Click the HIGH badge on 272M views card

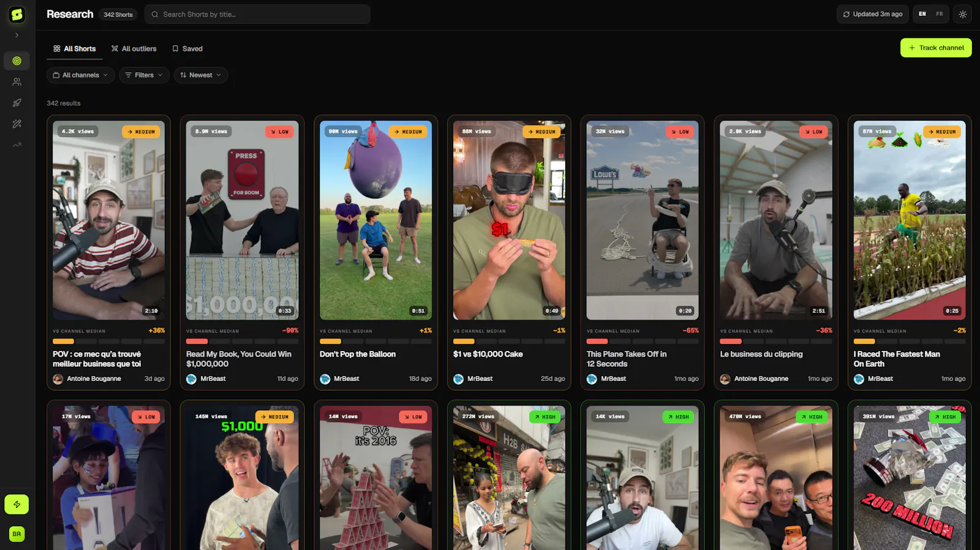[x=545, y=417]
